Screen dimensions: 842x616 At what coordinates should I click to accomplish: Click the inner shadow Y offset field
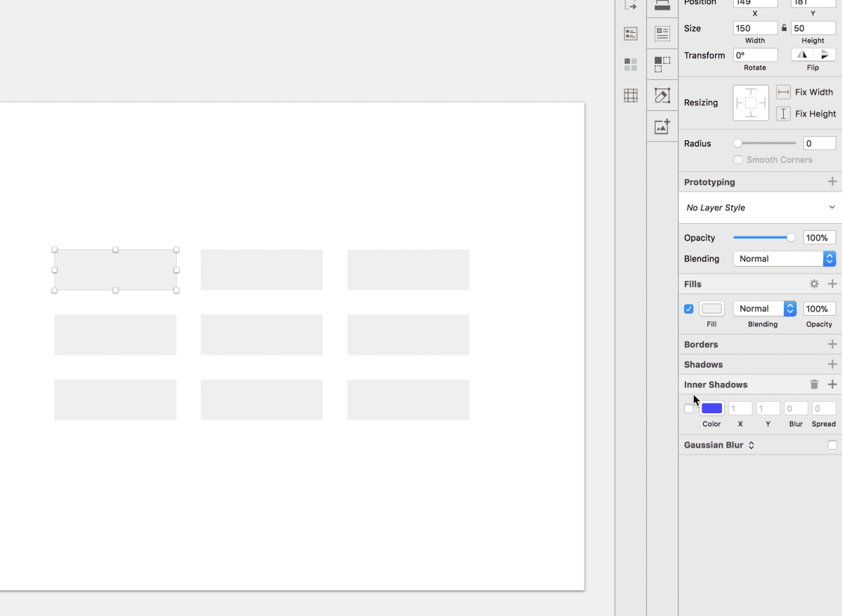[768, 408]
